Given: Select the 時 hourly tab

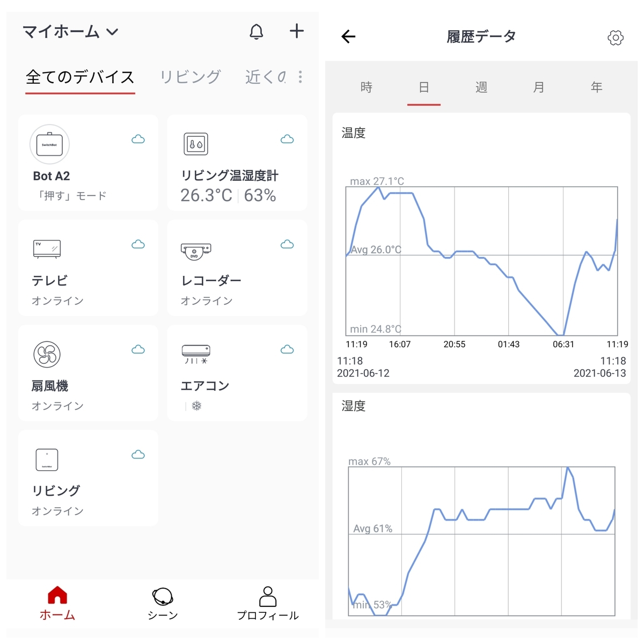Looking at the screenshot, I should click(367, 87).
